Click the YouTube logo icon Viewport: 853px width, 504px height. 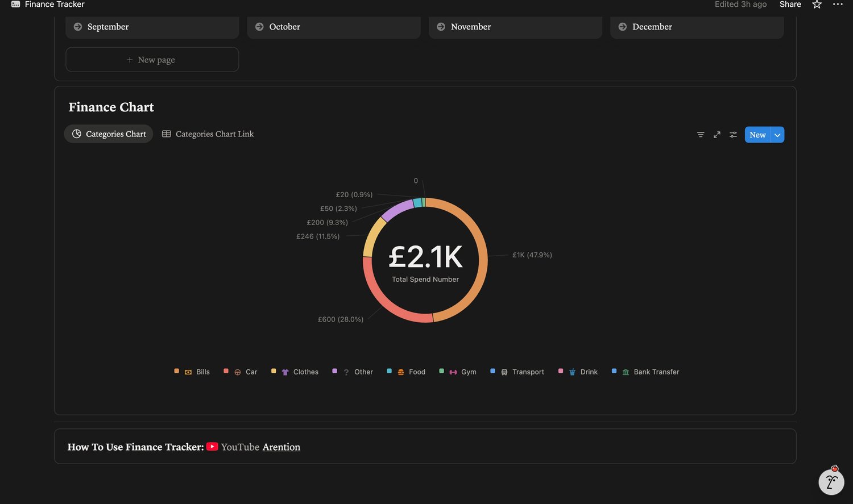[212, 447]
